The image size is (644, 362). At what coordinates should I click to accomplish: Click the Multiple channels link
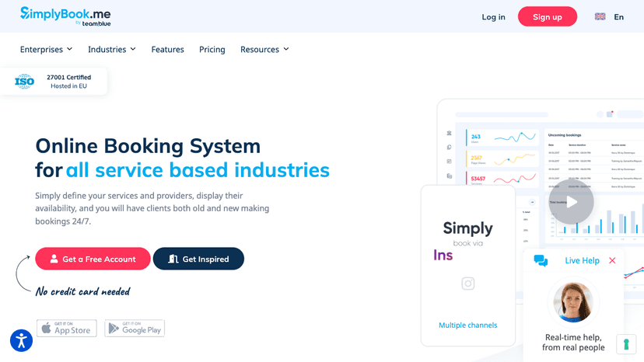coord(467,325)
